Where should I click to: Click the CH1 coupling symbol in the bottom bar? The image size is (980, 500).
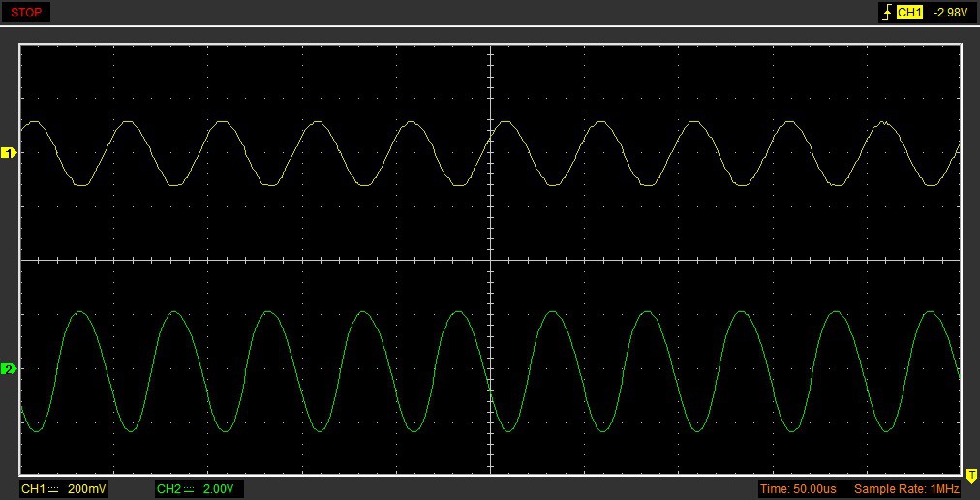(x=54, y=489)
